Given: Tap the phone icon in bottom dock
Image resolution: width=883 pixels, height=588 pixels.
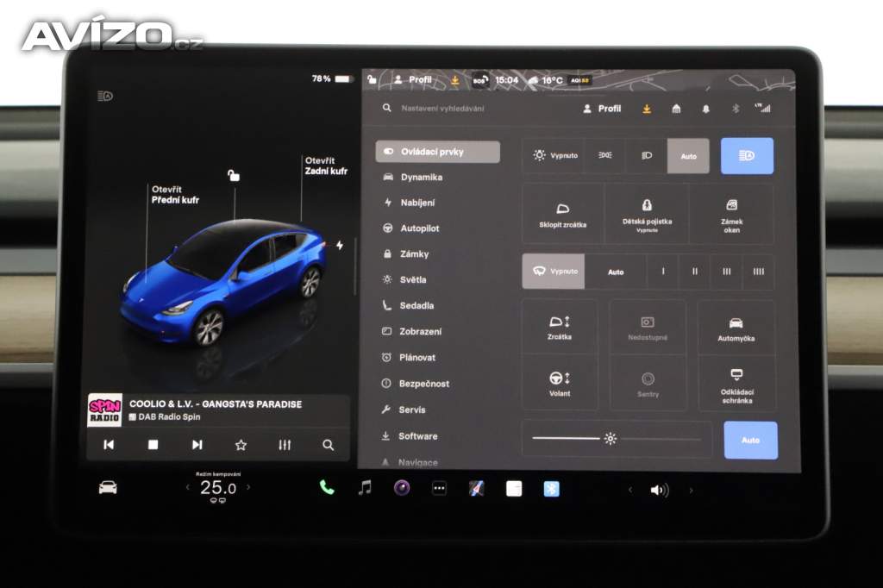Looking at the screenshot, I should coord(327,488).
